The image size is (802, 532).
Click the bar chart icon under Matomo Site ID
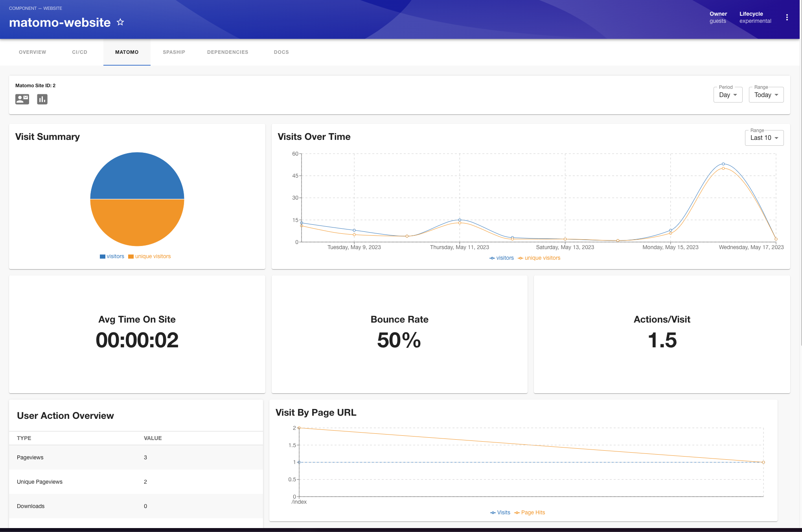42,99
